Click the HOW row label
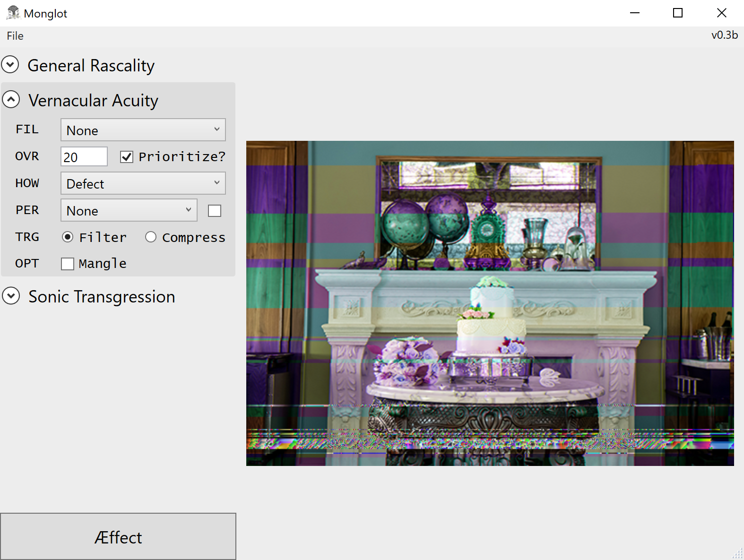The height and width of the screenshot is (560, 744). [27, 183]
